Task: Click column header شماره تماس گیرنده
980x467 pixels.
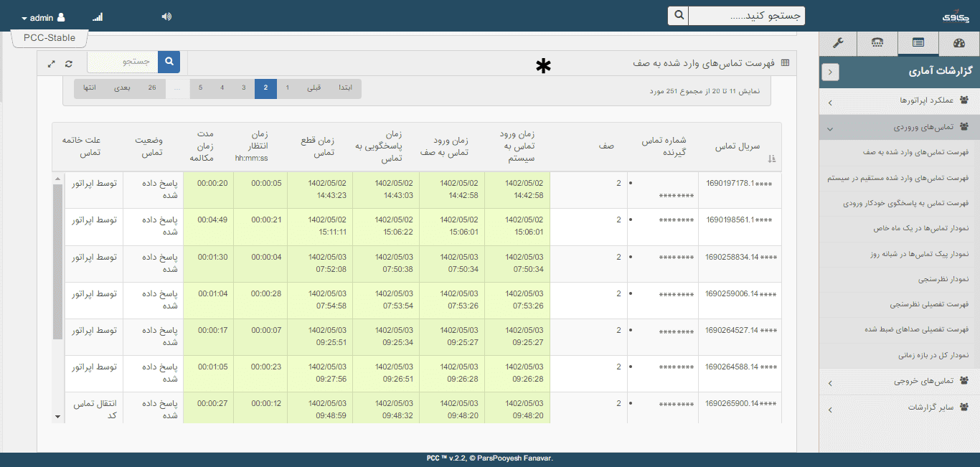Action: 664,146
